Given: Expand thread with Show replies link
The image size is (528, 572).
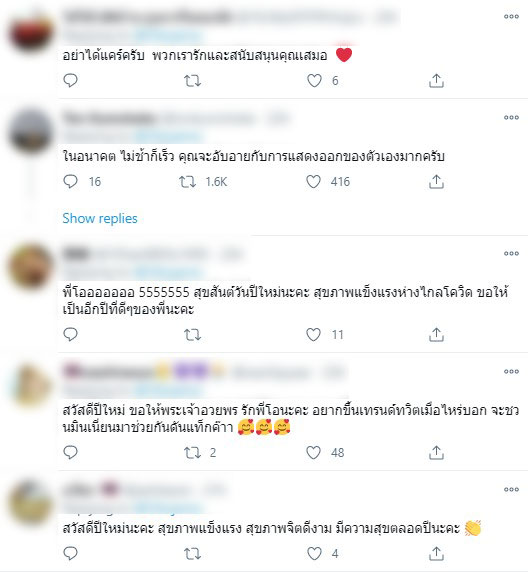Looking at the screenshot, I should [x=100, y=219].
